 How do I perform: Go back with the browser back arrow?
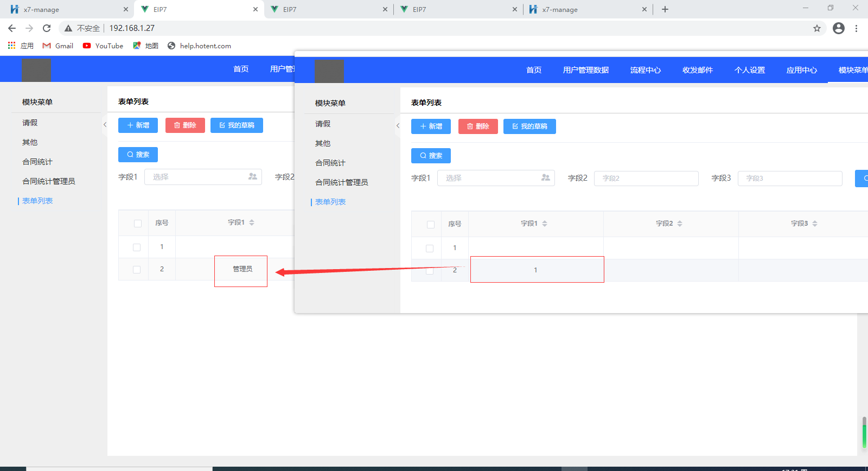(x=12, y=28)
